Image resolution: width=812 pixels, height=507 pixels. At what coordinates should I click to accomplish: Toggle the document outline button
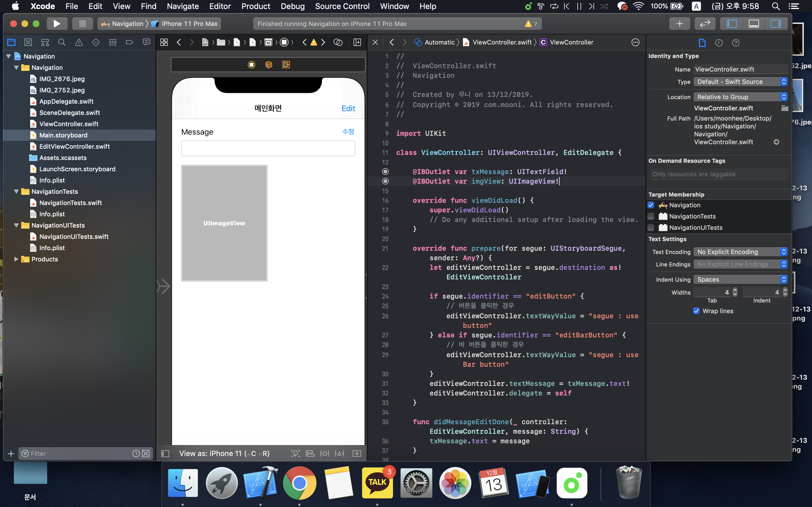(x=165, y=453)
